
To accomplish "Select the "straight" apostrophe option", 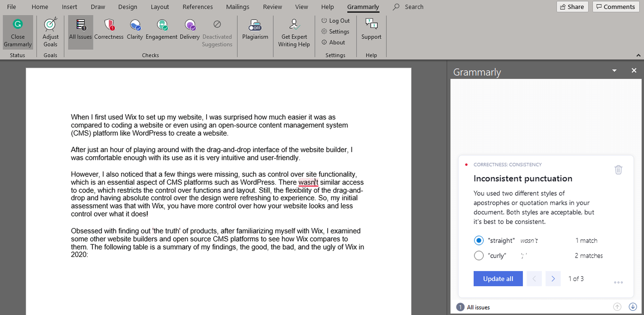I will pos(479,240).
